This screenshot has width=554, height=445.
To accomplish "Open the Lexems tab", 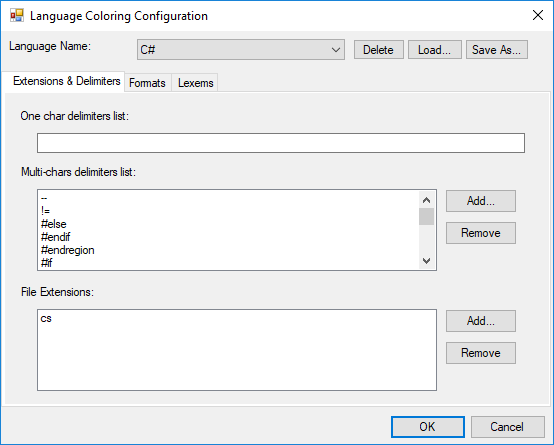I will (x=195, y=83).
